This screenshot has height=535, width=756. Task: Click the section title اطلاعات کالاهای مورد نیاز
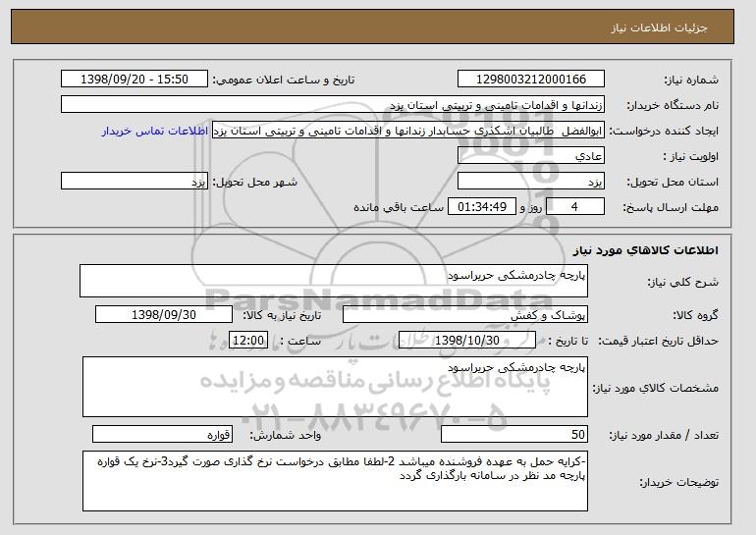tap(646, 250)
